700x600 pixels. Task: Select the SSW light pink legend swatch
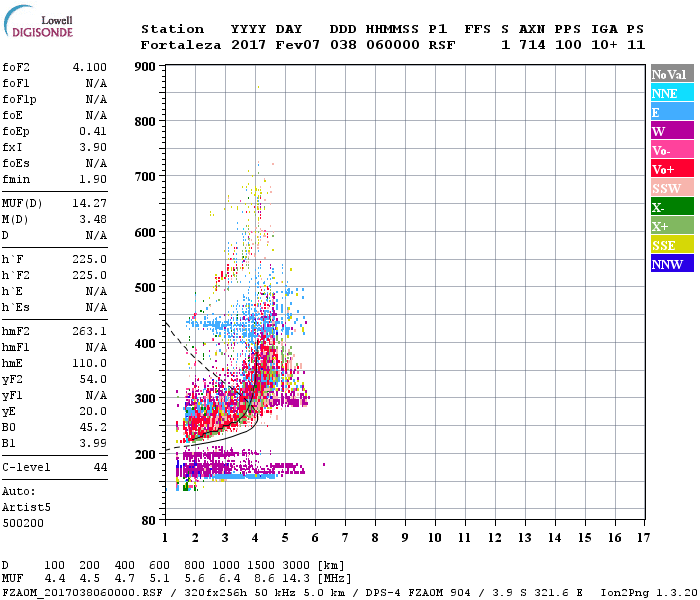coord(672,188)
